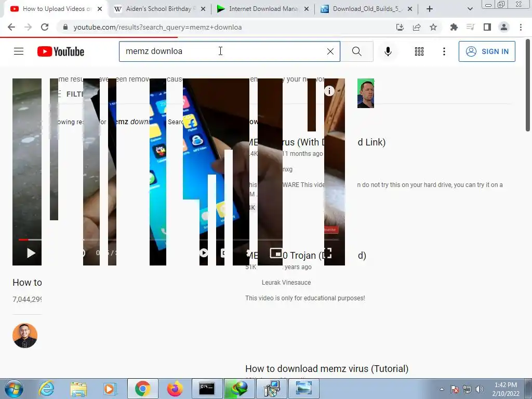Open the command prompt taskbar window

pyautogui.click(x=207, y=389)
